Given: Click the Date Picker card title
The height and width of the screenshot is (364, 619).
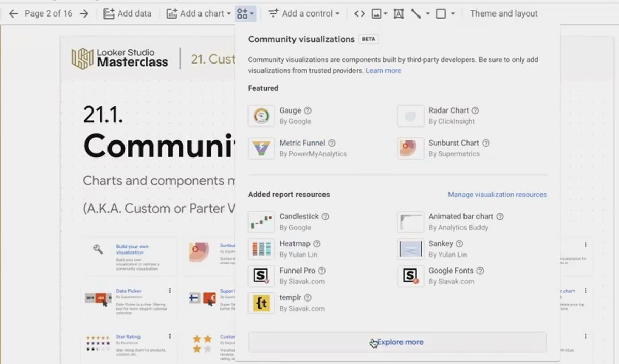Looking at the screenshot, I should (128, 291).
